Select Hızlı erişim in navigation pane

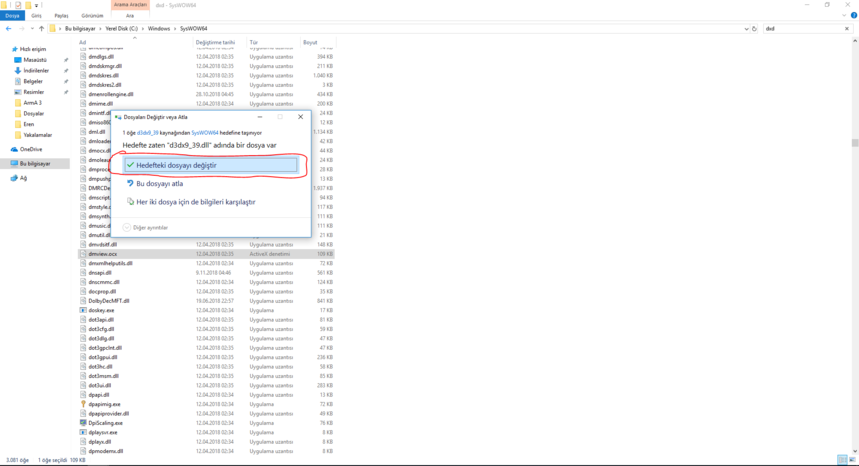(x=33, y=49)
